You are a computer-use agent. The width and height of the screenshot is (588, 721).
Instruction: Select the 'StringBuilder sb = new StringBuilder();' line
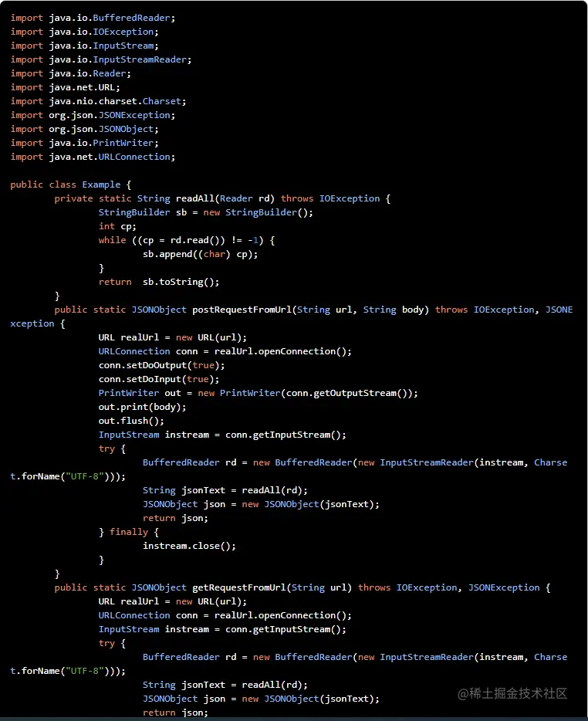pyautogui.click(x=206, y=212)
